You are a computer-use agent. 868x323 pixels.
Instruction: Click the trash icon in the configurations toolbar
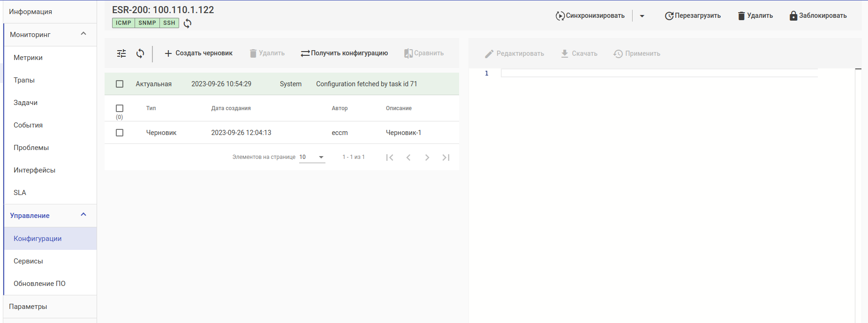253,53
